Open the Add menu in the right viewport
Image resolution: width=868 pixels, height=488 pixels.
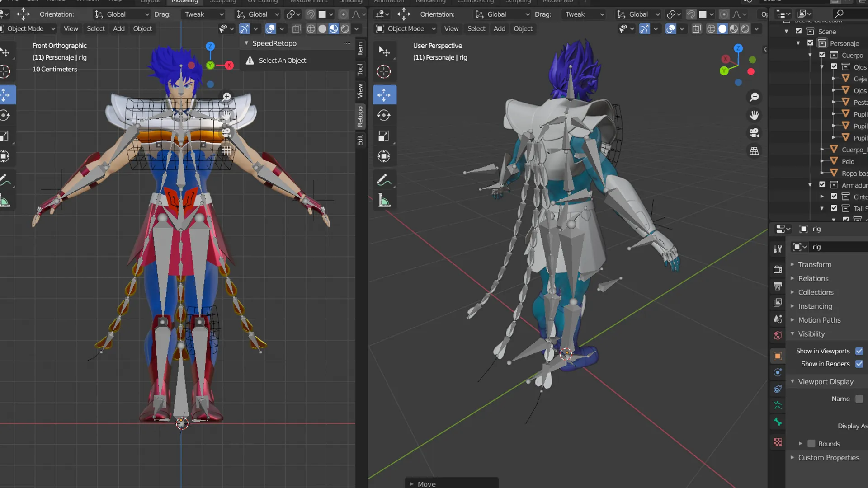point(499,28)
